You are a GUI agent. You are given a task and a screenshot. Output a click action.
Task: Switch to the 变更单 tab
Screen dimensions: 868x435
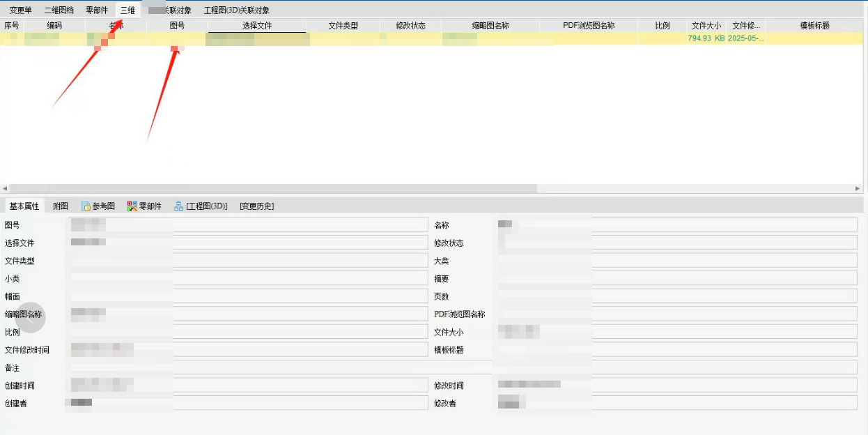[21, 10]
